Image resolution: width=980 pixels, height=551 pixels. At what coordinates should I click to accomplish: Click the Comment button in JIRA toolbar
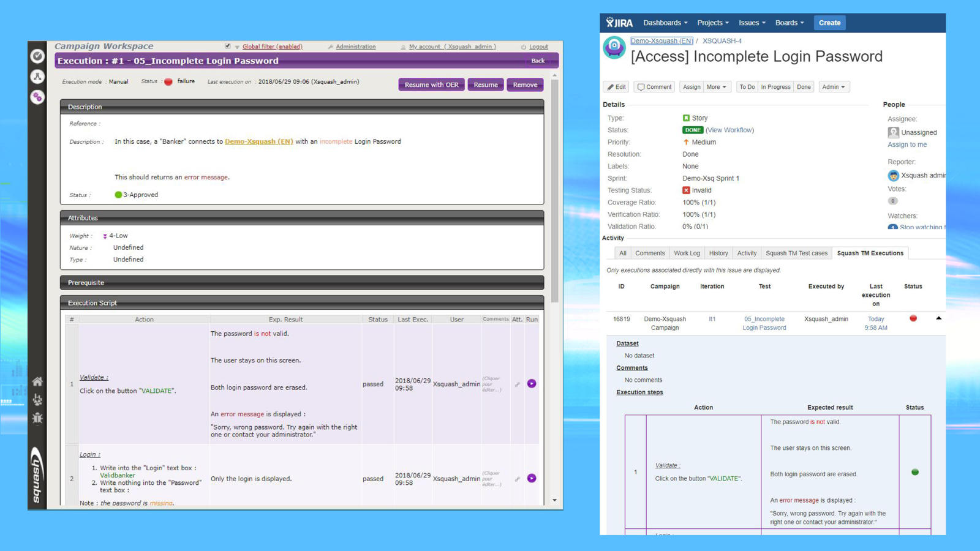click(x=654, y=87)
